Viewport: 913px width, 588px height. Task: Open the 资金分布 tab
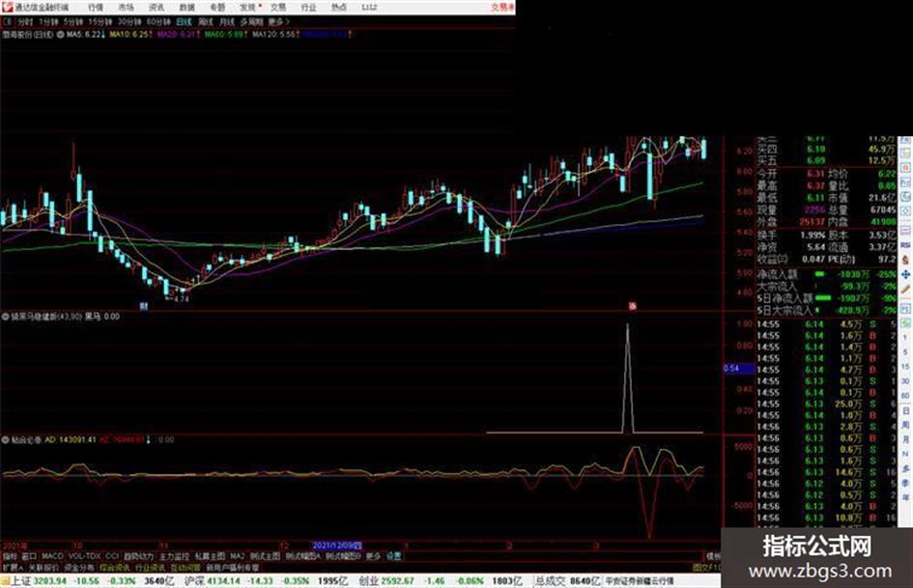[79, 568]
